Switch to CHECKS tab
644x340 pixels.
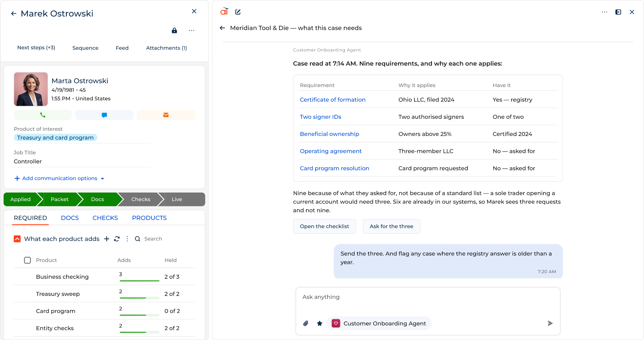[x=105, y=218]
